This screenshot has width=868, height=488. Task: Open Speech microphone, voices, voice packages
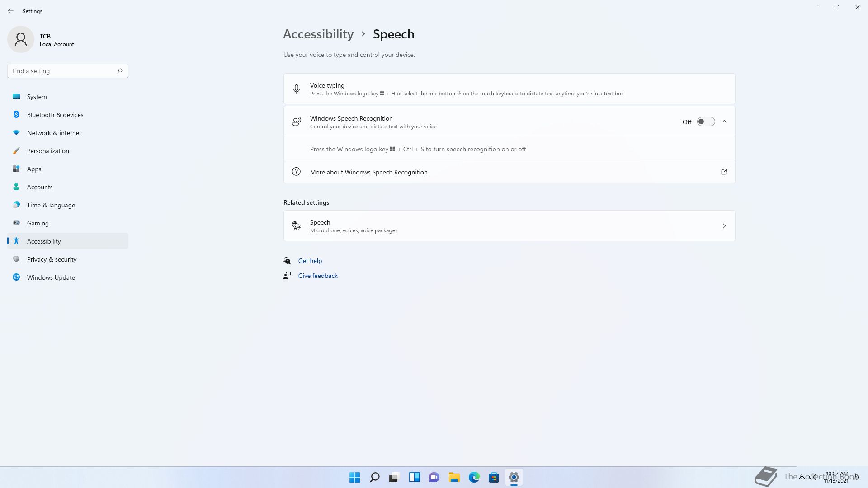(x=509, y=226)
